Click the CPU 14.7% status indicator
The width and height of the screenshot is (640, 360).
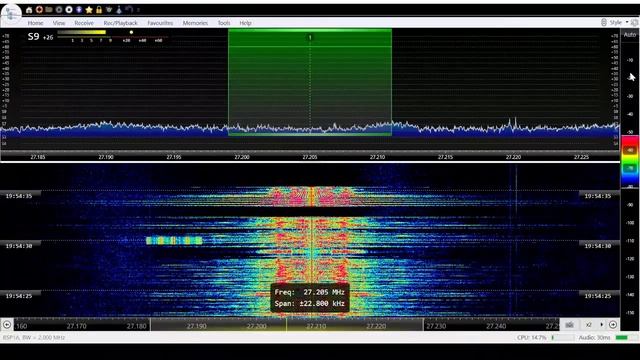coord(531,338)
